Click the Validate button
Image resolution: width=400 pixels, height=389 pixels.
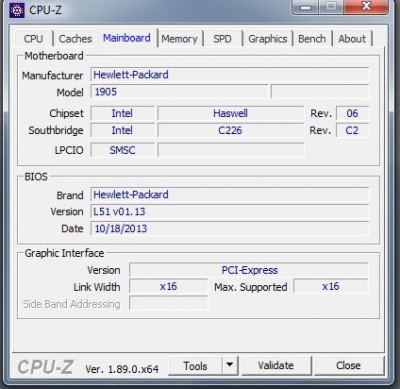(276, 366)
